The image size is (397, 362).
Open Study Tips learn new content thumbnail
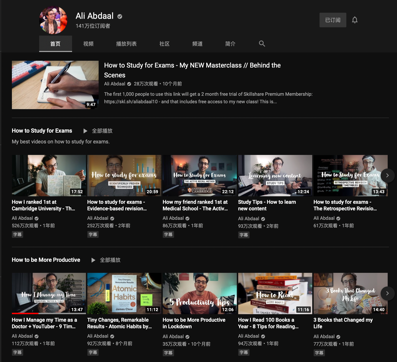[x=275, y=175]
